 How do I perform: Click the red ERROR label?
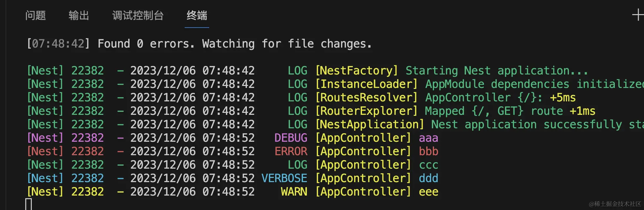(x=291, y=151)
